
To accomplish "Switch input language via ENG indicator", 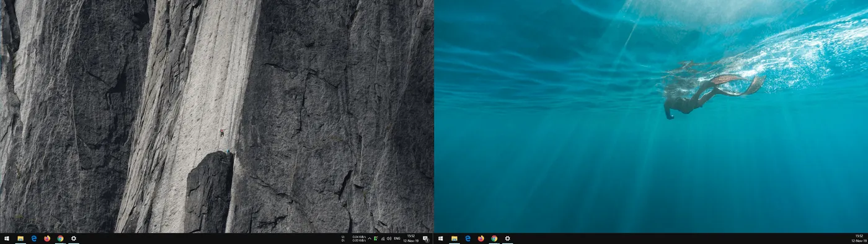I will (x=397, y=238).
